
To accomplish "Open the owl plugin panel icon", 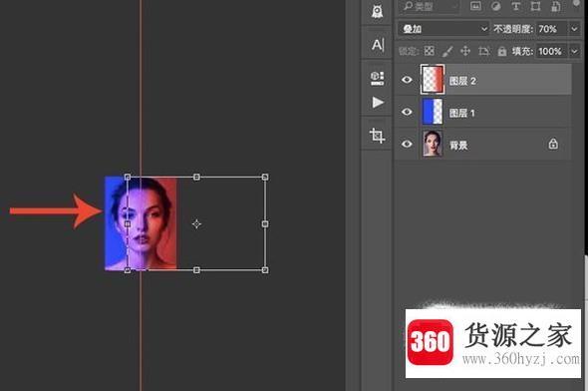I will (x=378, y=11).
